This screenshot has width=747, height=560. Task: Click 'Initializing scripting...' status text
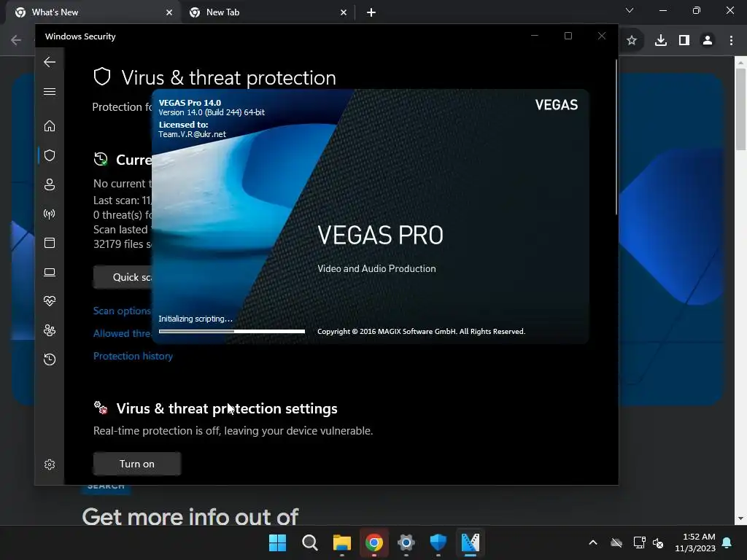pyautogui.click(x=196, y=319)
